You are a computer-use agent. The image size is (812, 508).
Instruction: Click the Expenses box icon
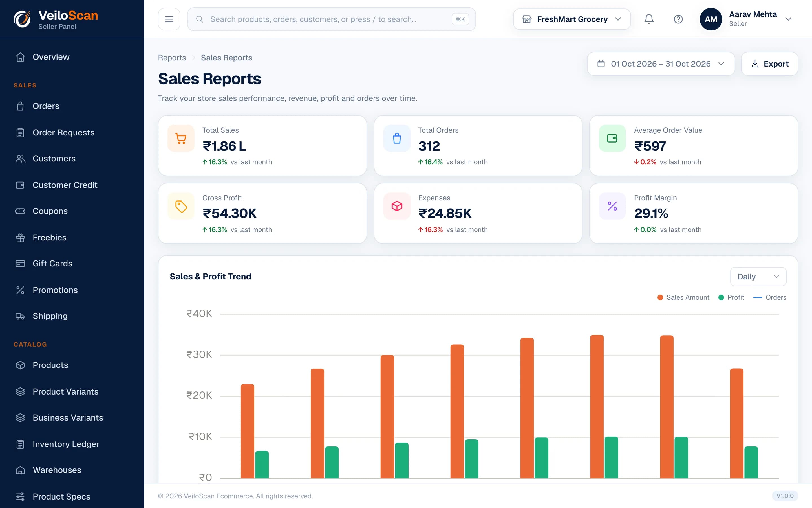pos(397,206)
